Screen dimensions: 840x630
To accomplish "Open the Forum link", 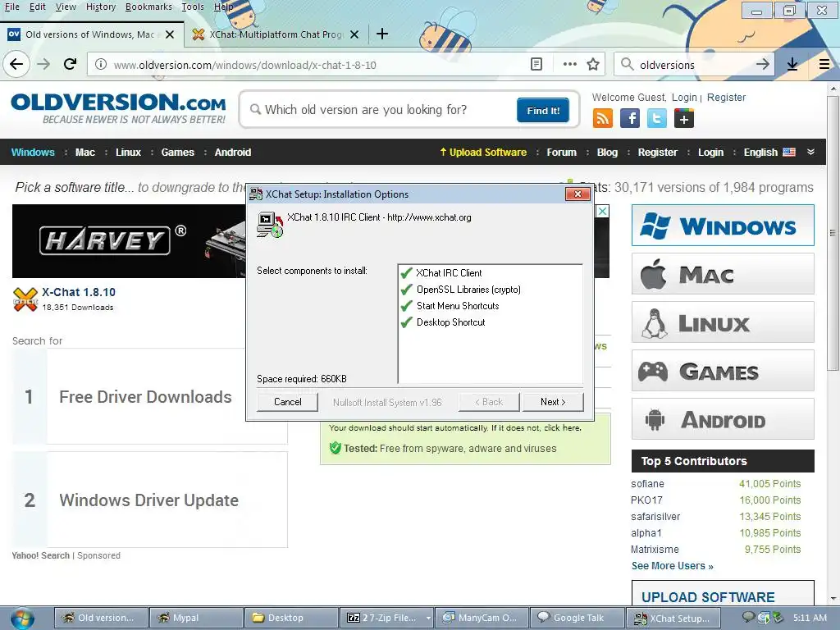I will (561, 152).
